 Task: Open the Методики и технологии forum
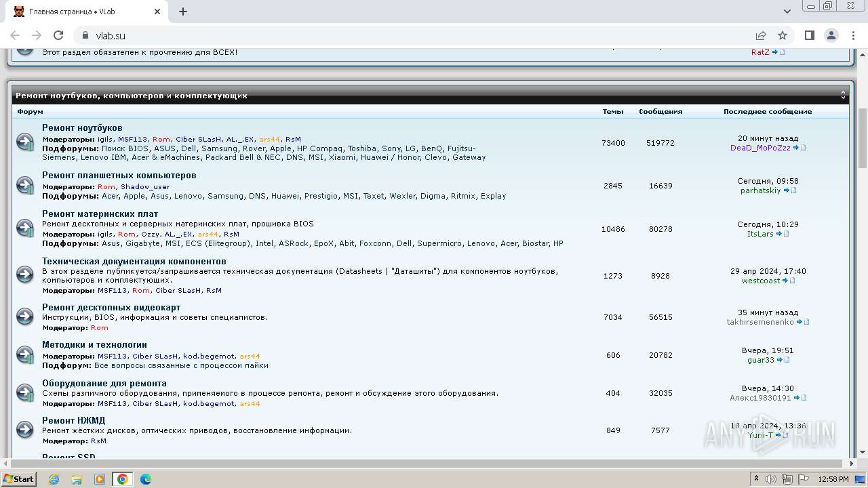pyautogui.click(x=94, y=345)
